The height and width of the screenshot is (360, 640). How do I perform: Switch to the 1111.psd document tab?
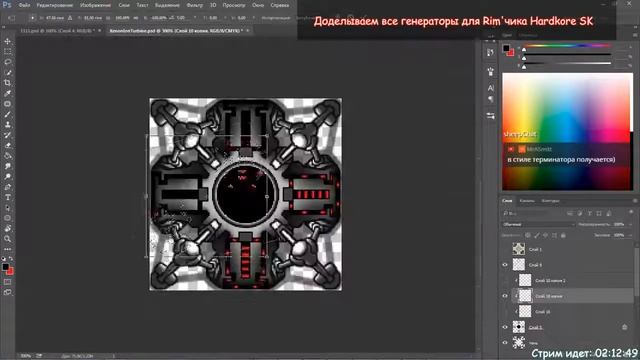pos(57,31)
